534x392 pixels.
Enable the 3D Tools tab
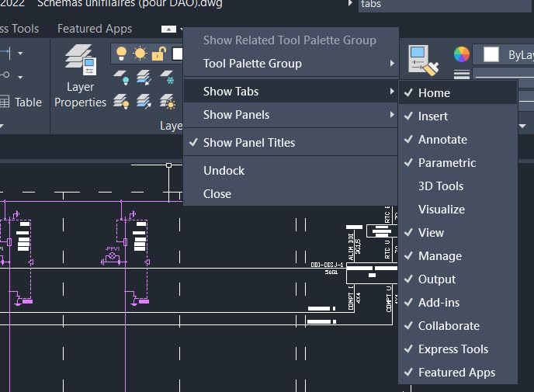pyautogui.click(x=440, y=186)
